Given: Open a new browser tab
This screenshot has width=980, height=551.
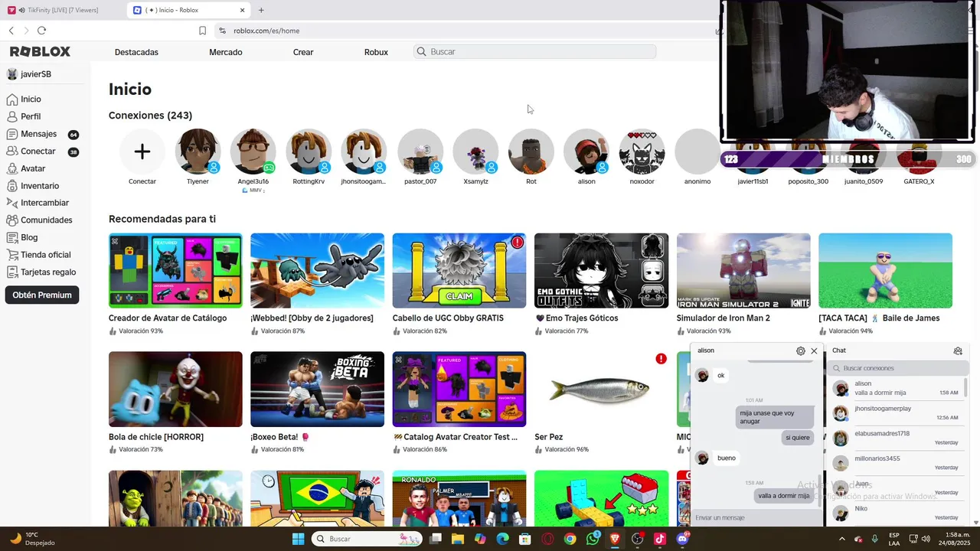Looking at the screenshot, I should [261, 10].
